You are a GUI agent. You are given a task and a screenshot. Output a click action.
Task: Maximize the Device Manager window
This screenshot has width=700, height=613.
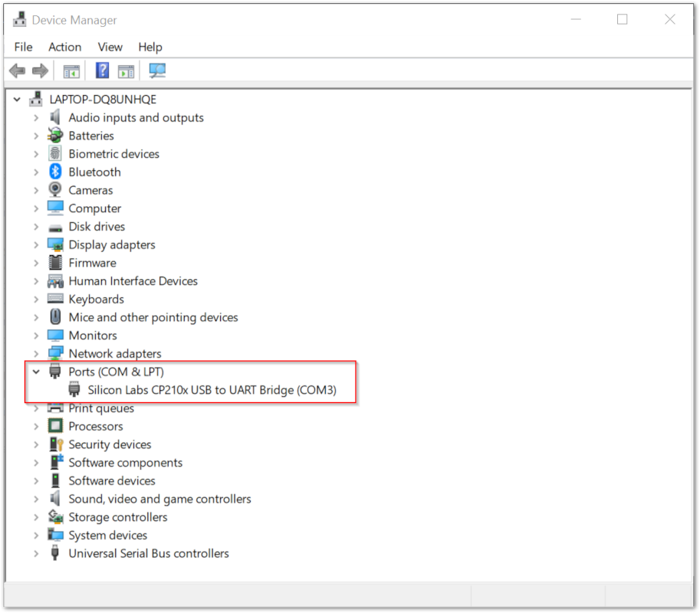pyautogui.click(x=623, y=19)
